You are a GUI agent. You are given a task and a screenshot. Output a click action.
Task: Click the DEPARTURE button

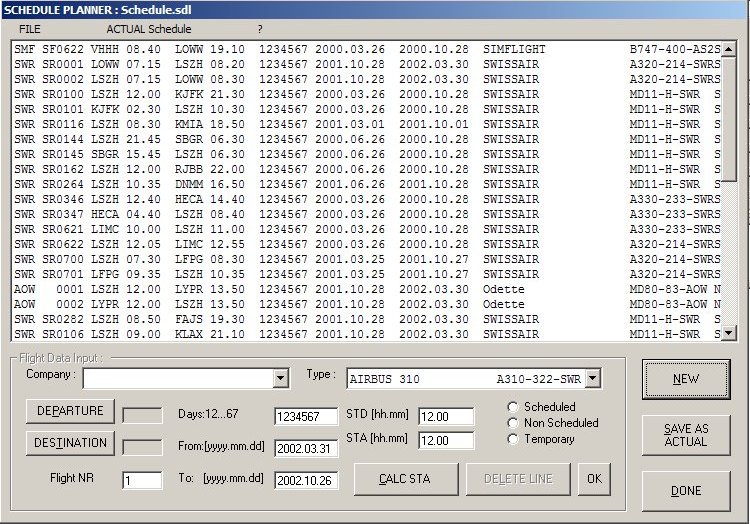pos(70,411)
